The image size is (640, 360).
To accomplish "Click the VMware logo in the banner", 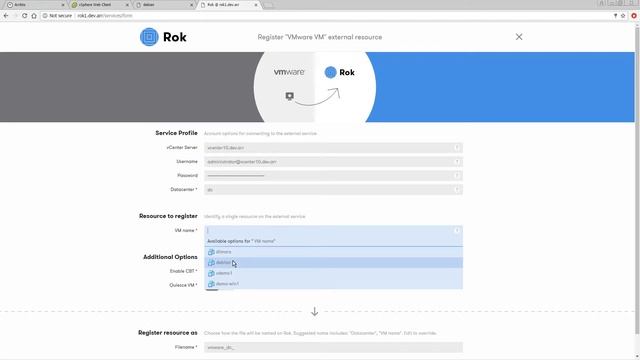I will [289, 72].
